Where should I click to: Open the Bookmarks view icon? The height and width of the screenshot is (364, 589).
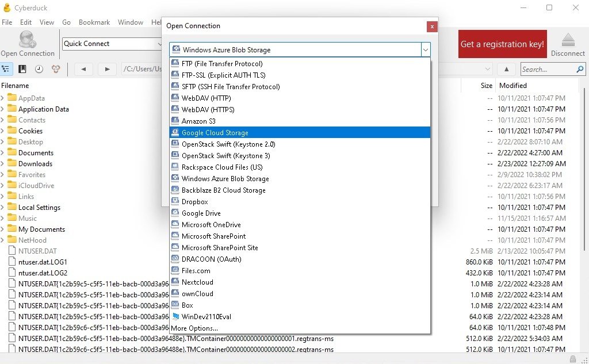pyautogui.click(x=22, y=69)
